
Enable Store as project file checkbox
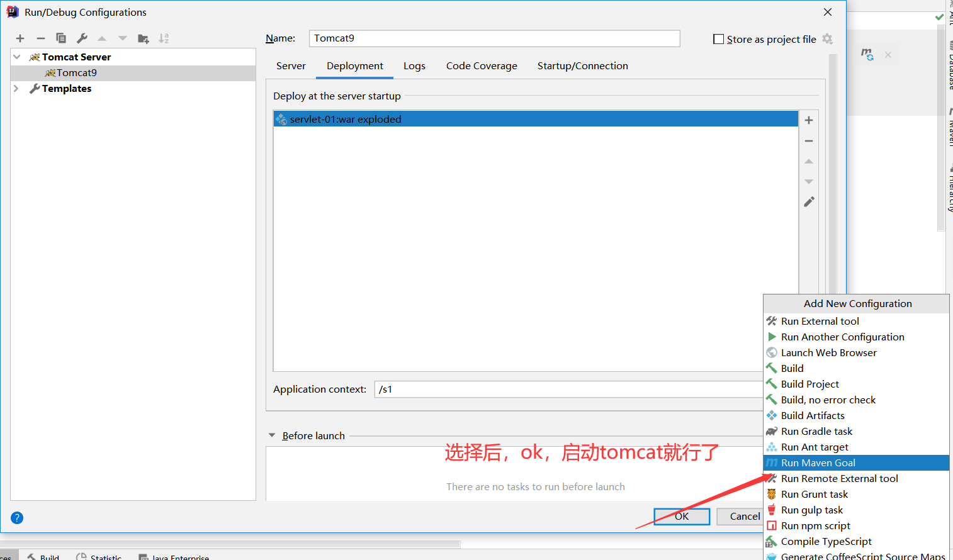point(718,39)
